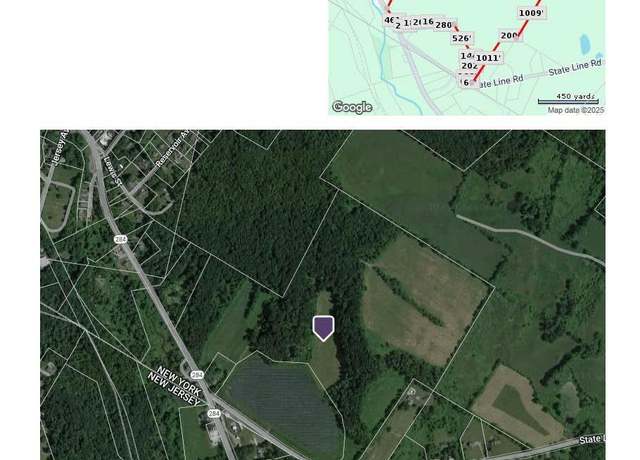640x460 pixels.
Task: Click the State Line Rd label on inset map
Action: (x=575, y=68)
